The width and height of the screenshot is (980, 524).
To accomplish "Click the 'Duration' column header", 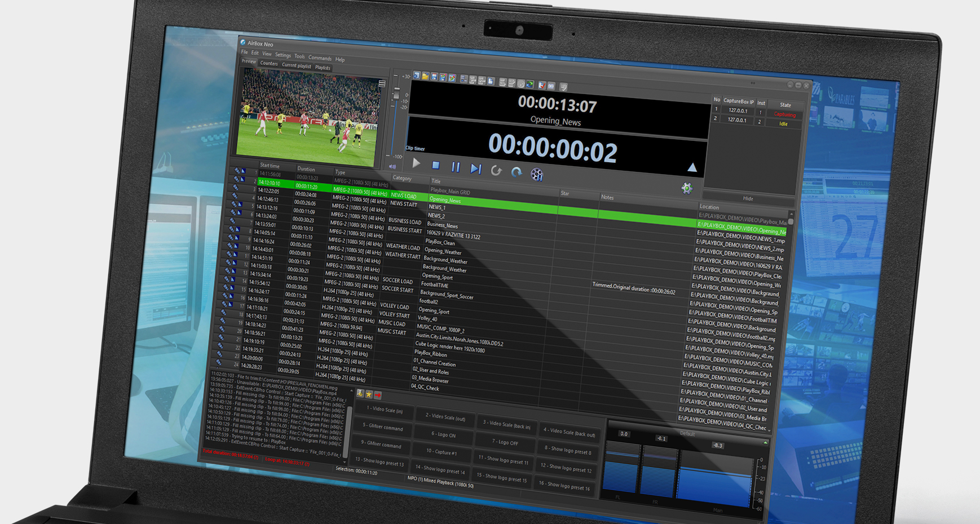I will click(x=306, y=169).
